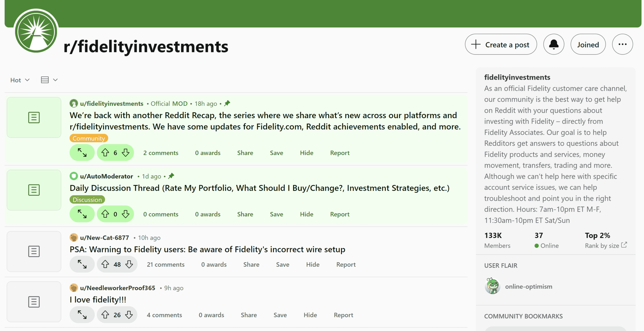
Task: Click the '21 comments' link on PSA post
Action: [x=165, y=264]
